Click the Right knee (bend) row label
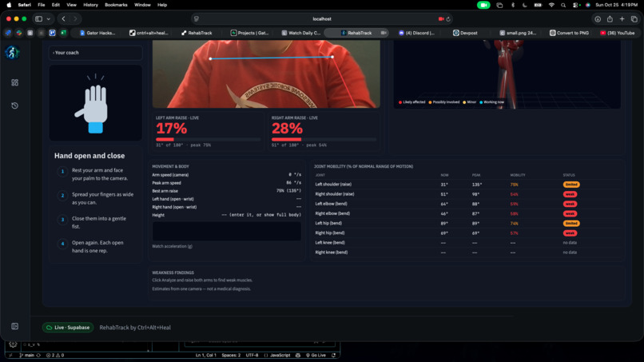The width and height of the screenshot is (644, 362). [x=331, y=253]
